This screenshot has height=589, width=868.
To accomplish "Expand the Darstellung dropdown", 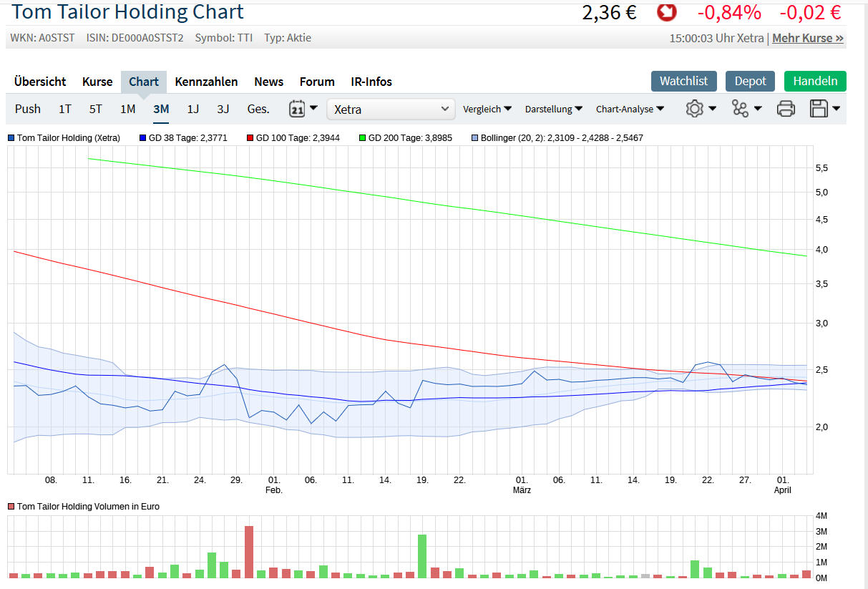I will 554,109.
